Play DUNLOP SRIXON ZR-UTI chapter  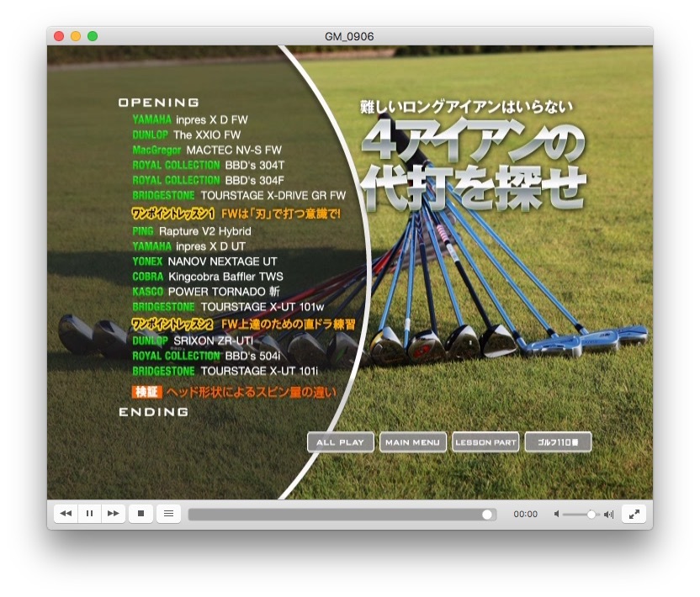[x=193, y=341]
